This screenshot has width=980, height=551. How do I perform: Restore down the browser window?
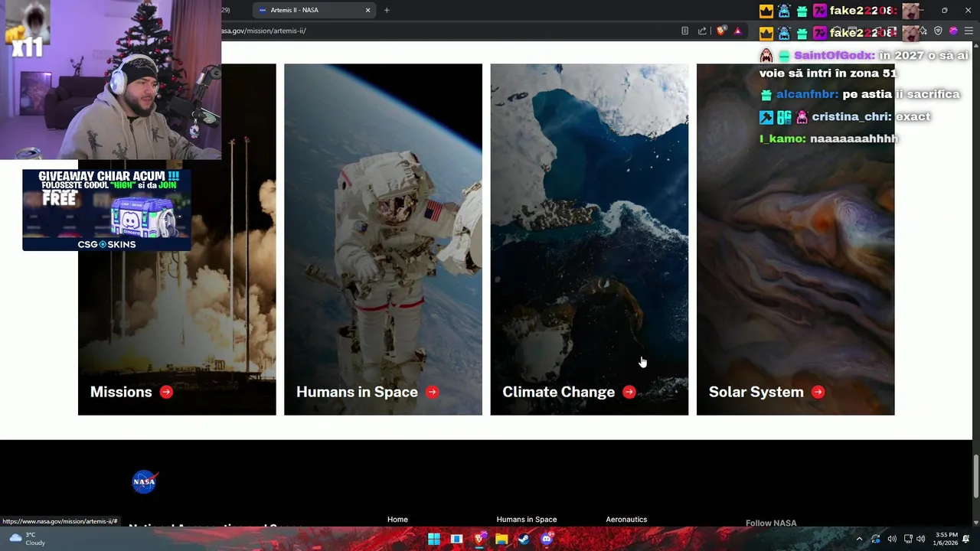coord(944,10)
